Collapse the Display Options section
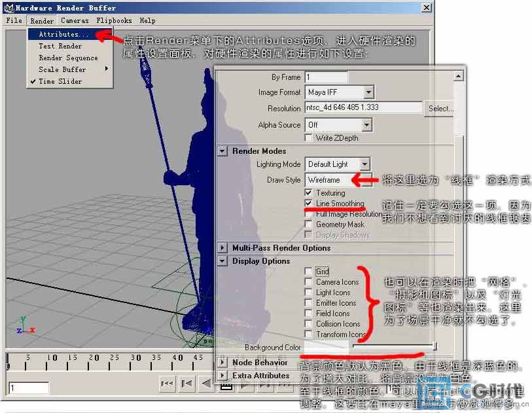 (x=222, y=261)
